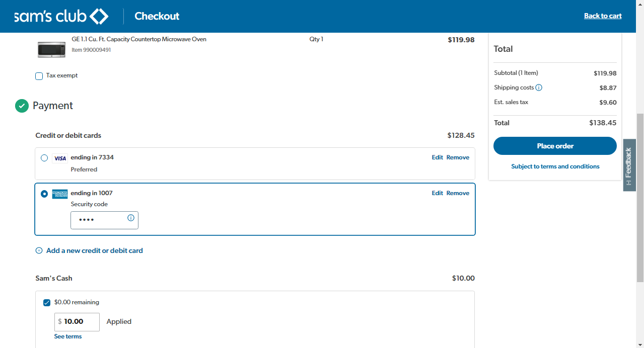Click the Payment section heading
This screenshot has width=644, height=348.
[x=53, y=106]
